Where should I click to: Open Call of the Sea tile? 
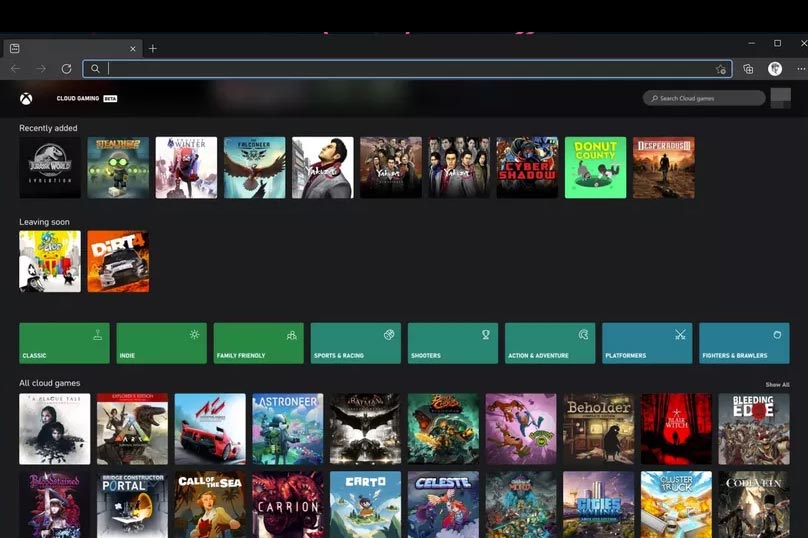(x=210, y=505)
